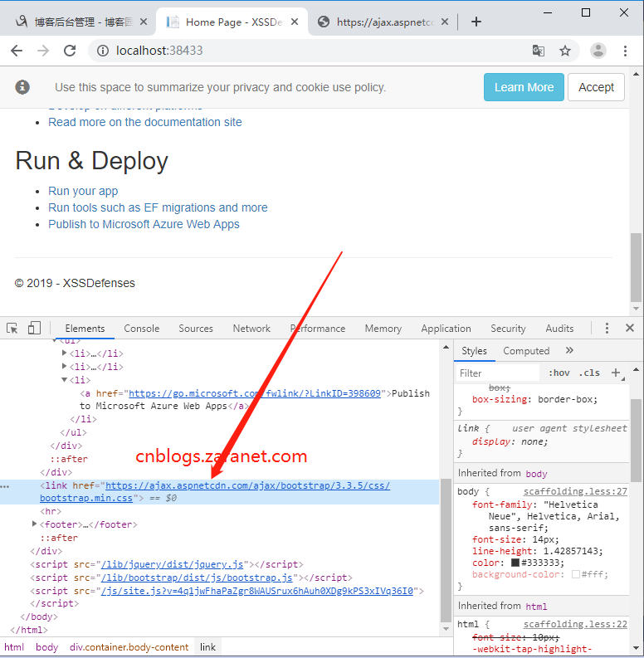The height and width of the screenshot is (658, 644).
Task: Open the Security tab
Action: pos(508,329)
